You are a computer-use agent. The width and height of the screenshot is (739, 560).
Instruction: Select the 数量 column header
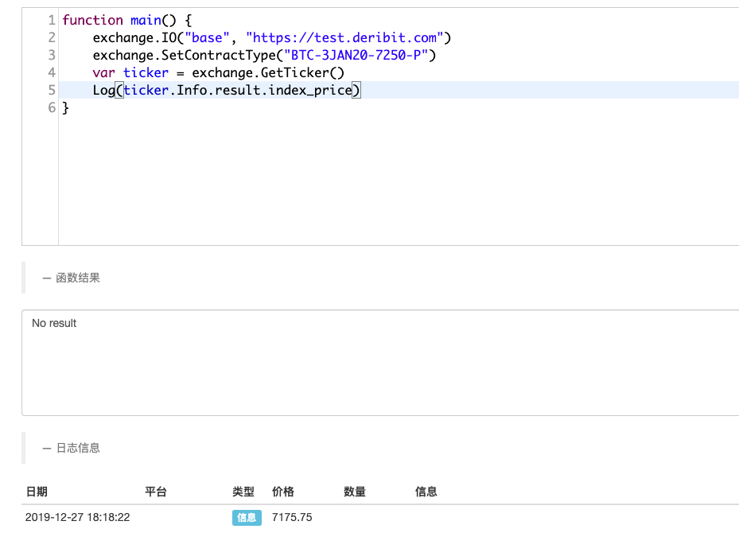coord(355,492)
